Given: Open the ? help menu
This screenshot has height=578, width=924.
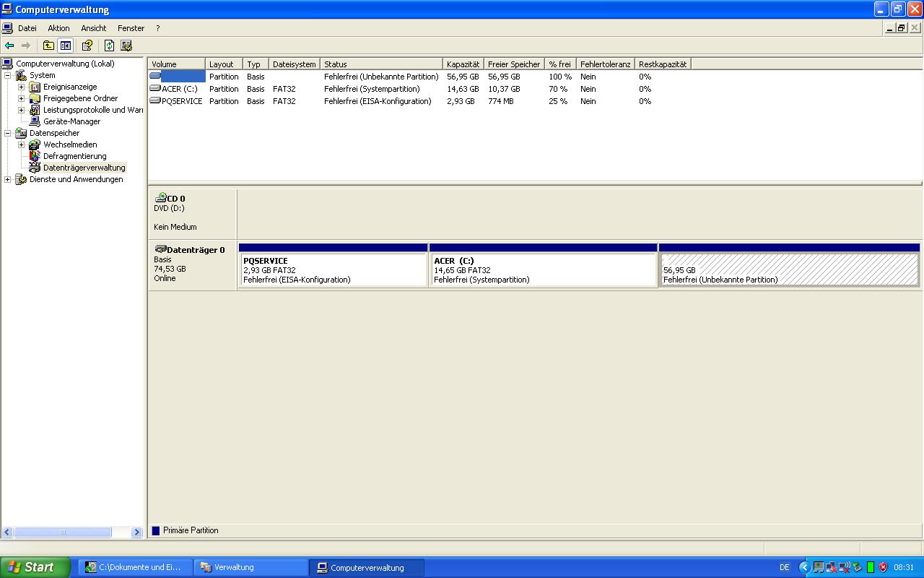Looking at the screenshot, I should [x=157, y=28].
